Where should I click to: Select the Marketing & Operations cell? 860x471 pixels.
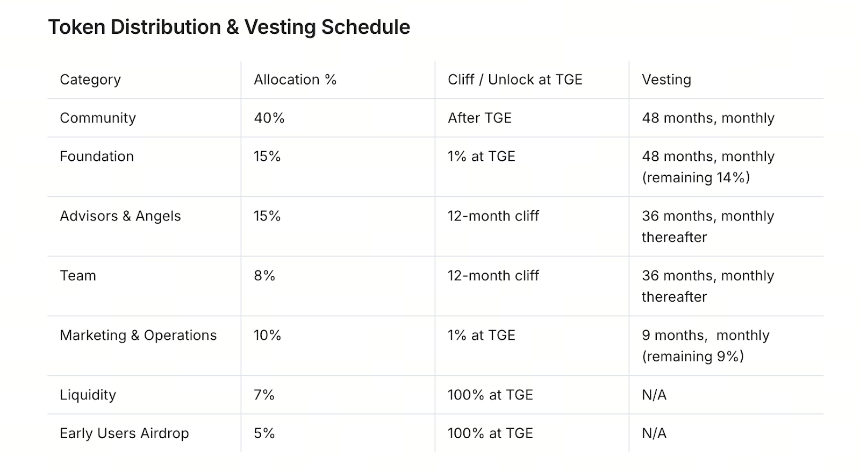[x=138, y=336]
